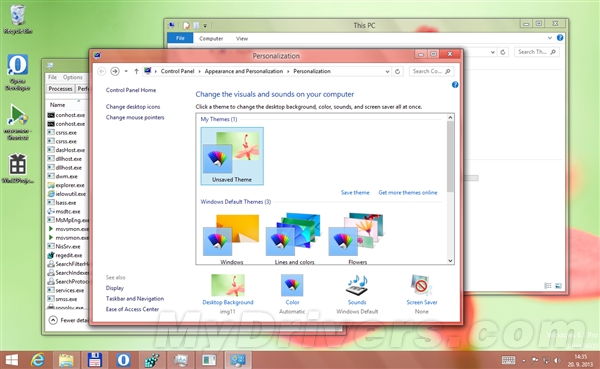Click Get more themes online link
Viewport: 600px width, 369px height.
click(x=408, y=193)
